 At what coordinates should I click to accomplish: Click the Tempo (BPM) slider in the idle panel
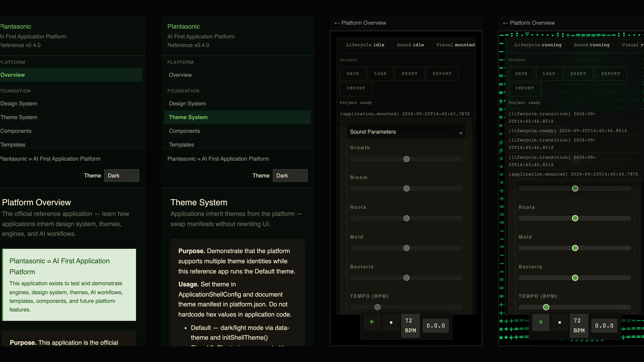(406, 307)
